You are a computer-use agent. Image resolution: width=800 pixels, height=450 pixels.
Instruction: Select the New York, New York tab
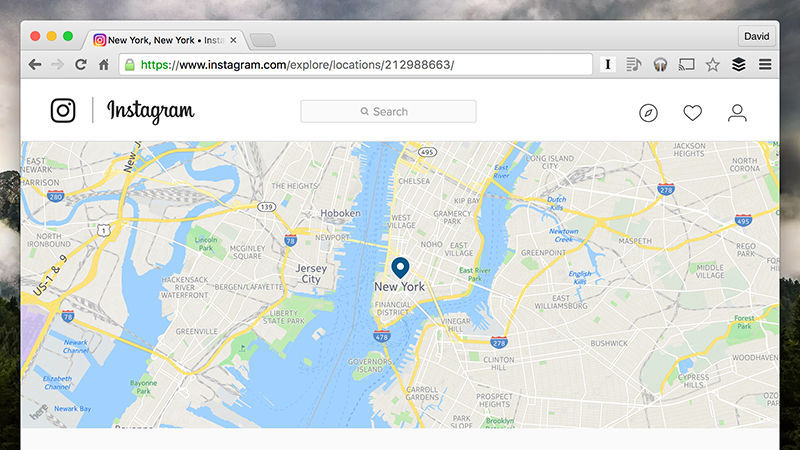coord(166,40)
